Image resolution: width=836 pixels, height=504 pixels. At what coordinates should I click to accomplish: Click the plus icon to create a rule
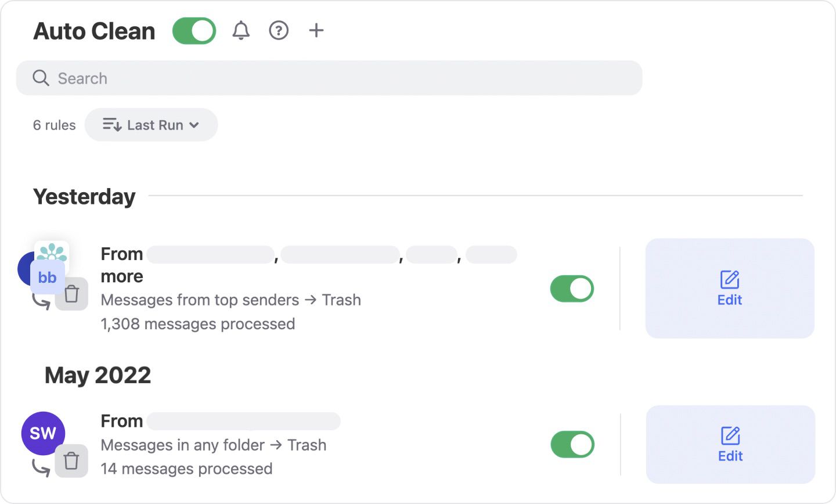[x=316, y=31]
